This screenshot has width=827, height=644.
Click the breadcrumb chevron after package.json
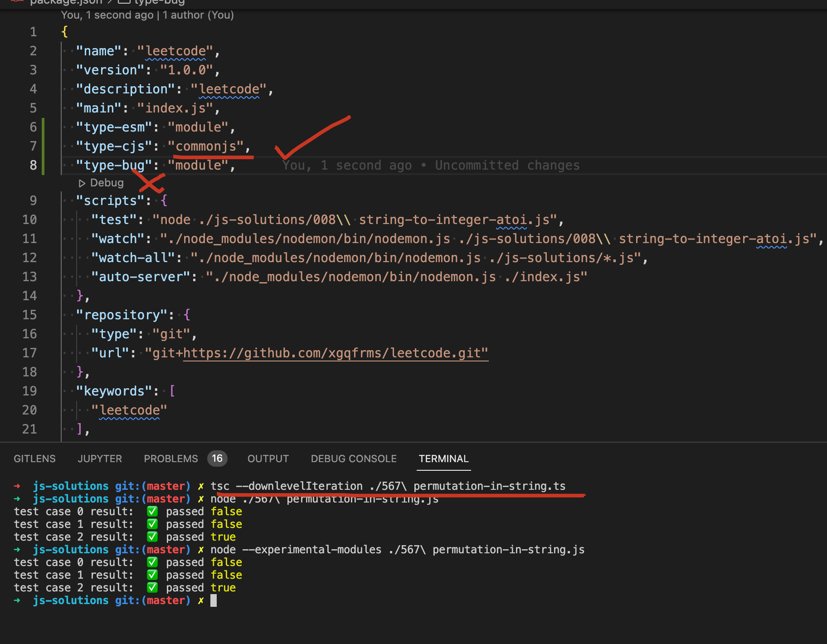click(108, 2)
